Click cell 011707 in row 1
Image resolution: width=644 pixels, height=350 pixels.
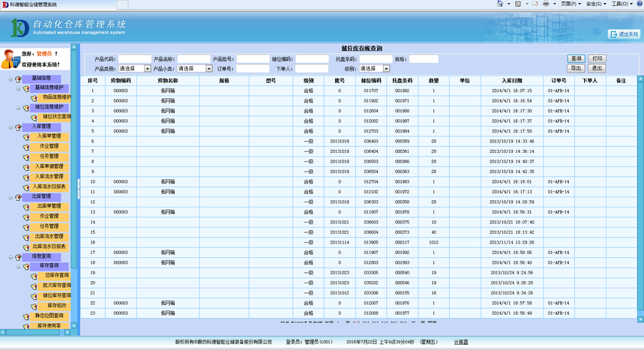371,91
